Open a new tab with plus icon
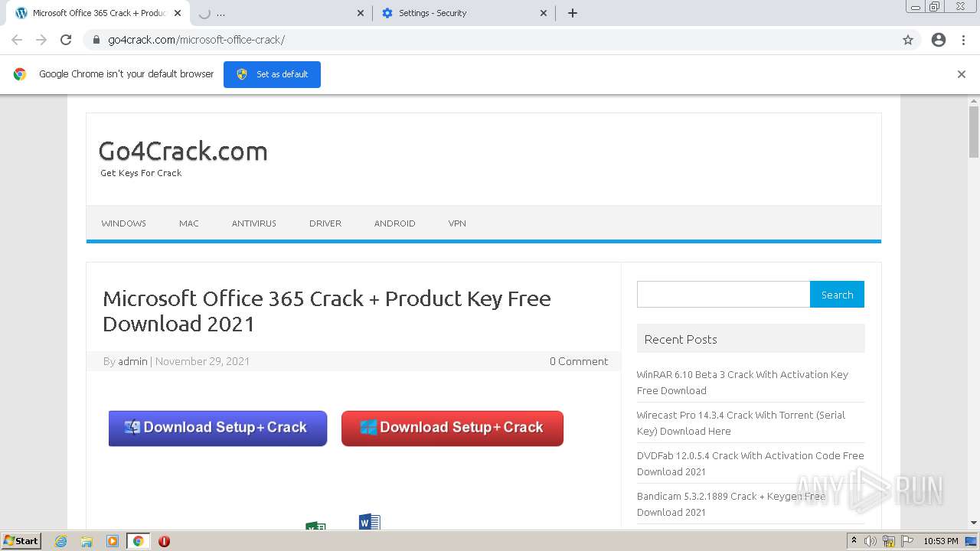This screenshot has height=551, width=980. [573, 13]
